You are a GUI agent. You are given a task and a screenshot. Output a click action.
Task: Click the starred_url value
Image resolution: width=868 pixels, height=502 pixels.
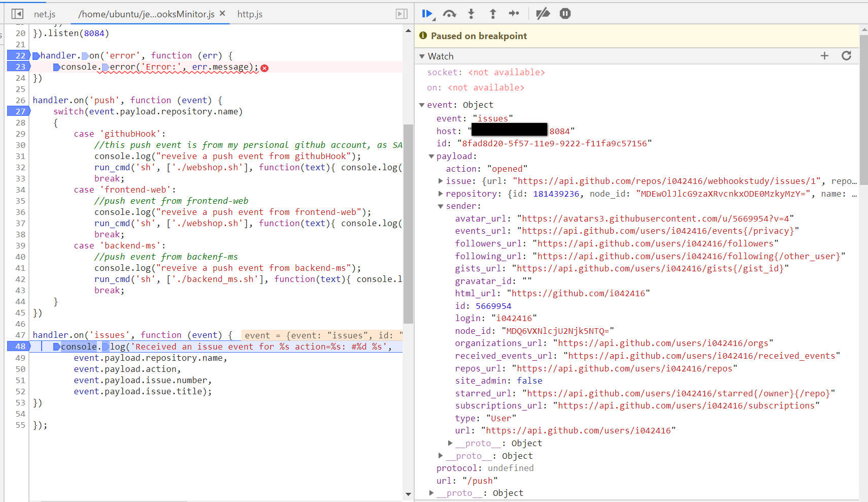pos(678,393)
